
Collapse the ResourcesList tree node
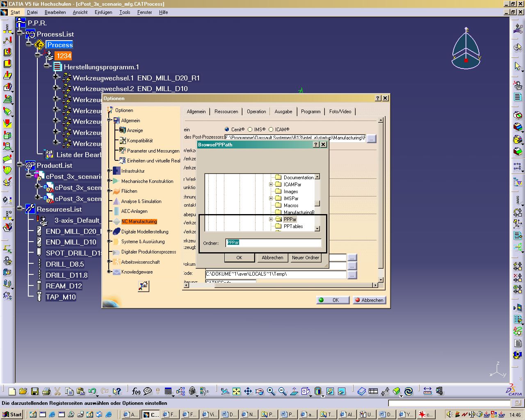pos(20,209)
